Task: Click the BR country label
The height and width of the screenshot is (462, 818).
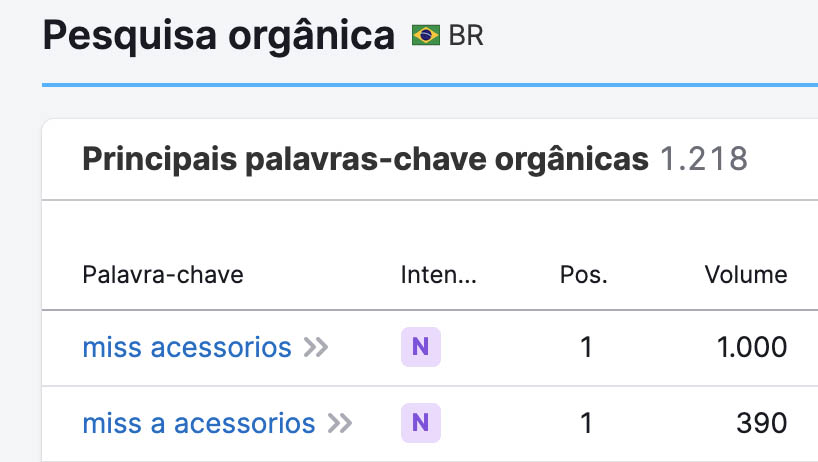Action: (x=466, y=36)
